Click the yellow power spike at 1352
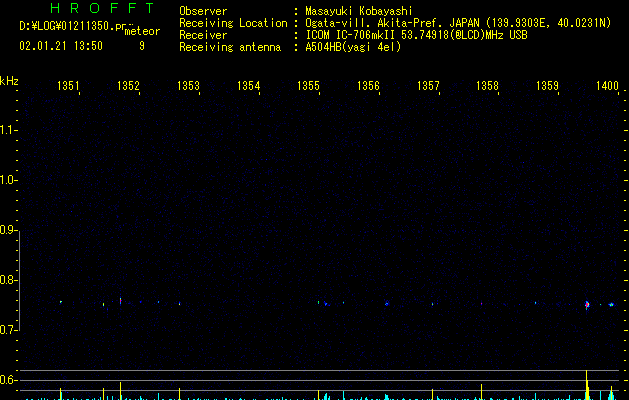 120,391
